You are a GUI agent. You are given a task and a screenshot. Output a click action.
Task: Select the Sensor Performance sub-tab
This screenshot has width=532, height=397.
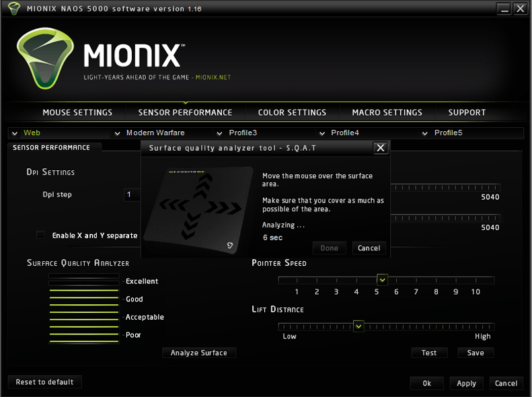(51, 147)
